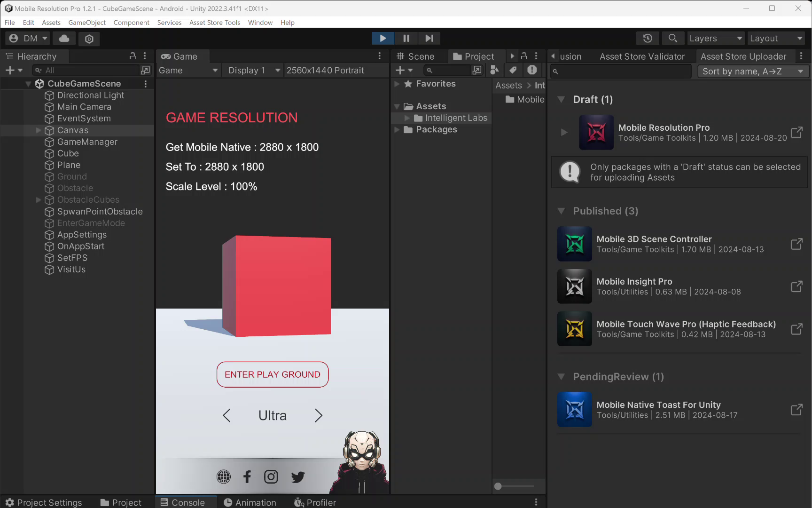The image size is (812, 508).
Task: Open Game view three-dot menu
Action: point(380,56)
